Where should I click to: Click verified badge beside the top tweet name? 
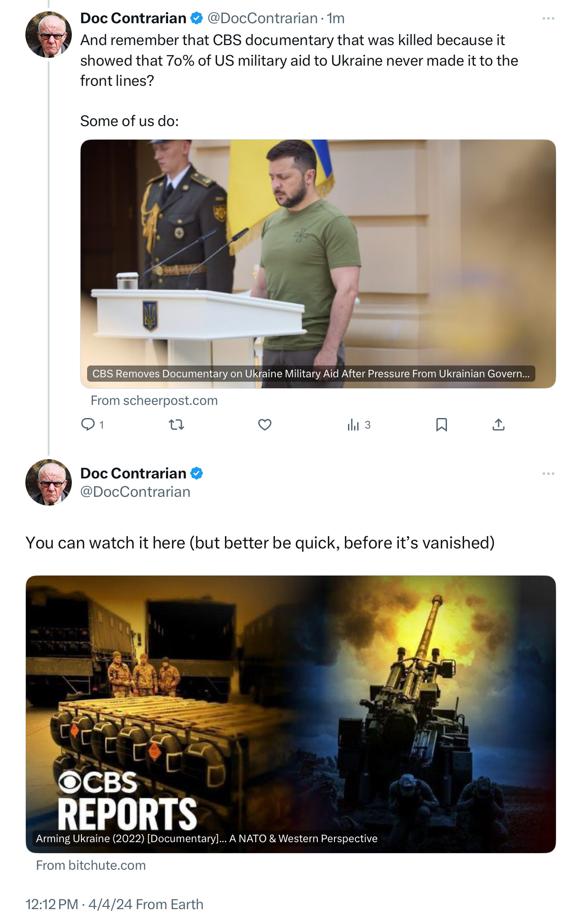coord(197,18)
